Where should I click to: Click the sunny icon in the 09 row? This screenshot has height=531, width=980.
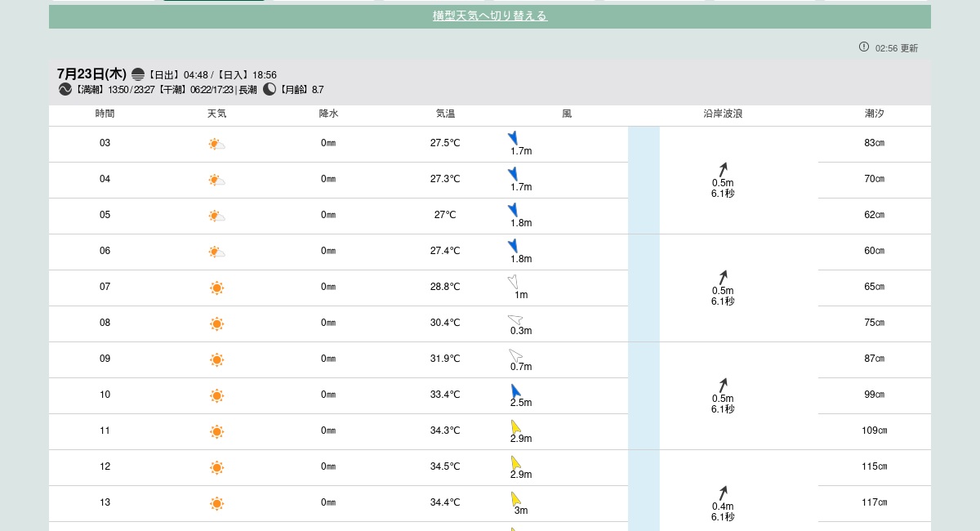point(216,360)
